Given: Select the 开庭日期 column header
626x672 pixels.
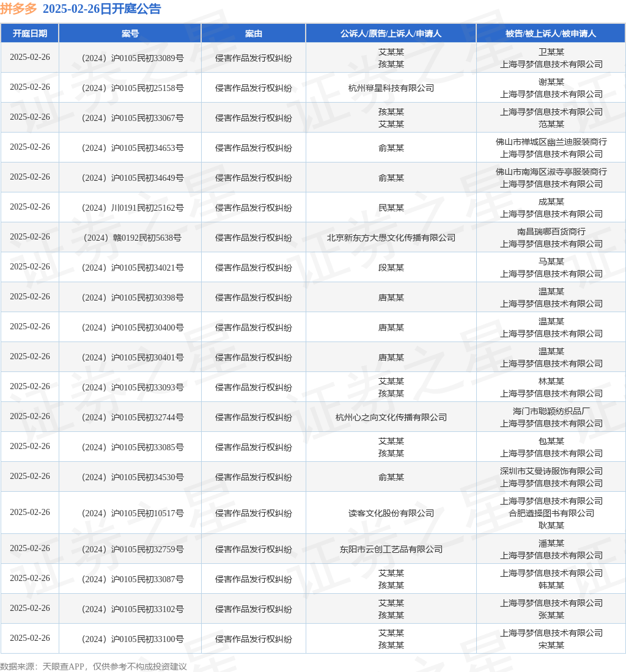Looking at the screenshot, I should click(29, 34).
